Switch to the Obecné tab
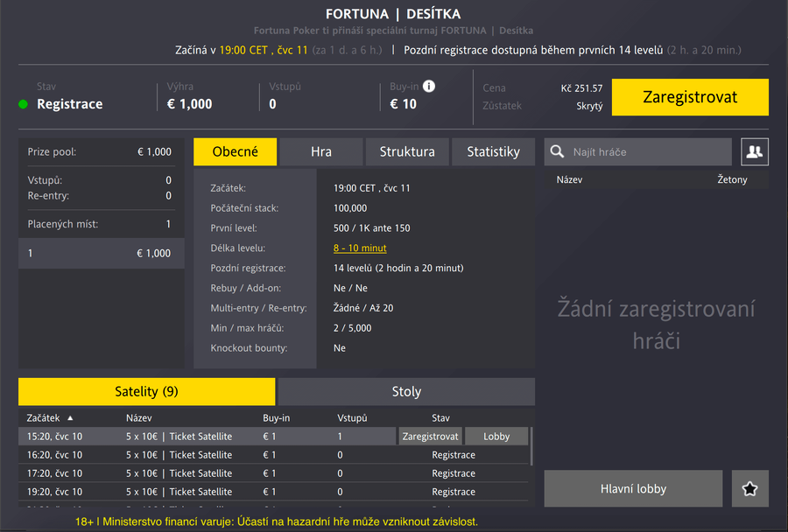Image resolution: width=788 pixels, height=532 pixels. point(236,151)
